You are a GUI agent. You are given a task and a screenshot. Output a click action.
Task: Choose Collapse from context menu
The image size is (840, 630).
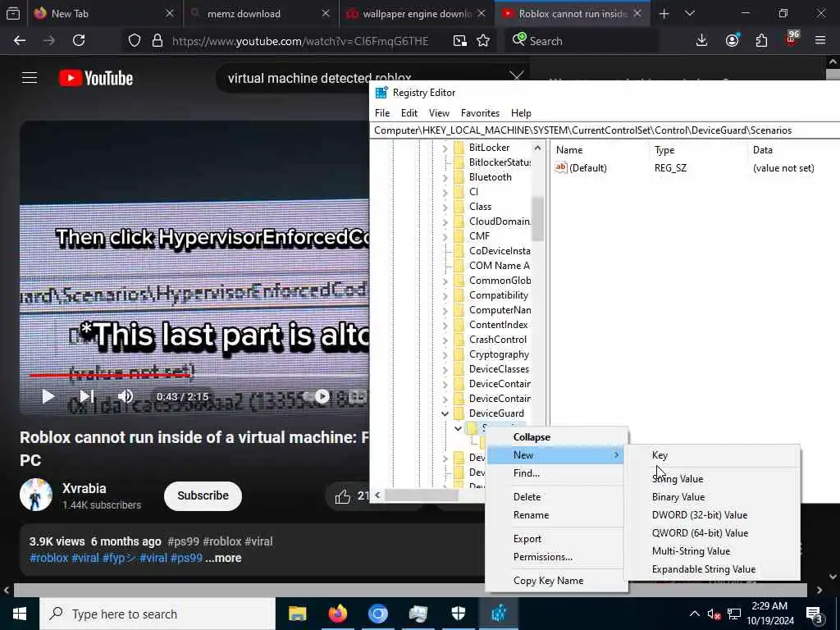pyautogui.click(x=556, y=437)
